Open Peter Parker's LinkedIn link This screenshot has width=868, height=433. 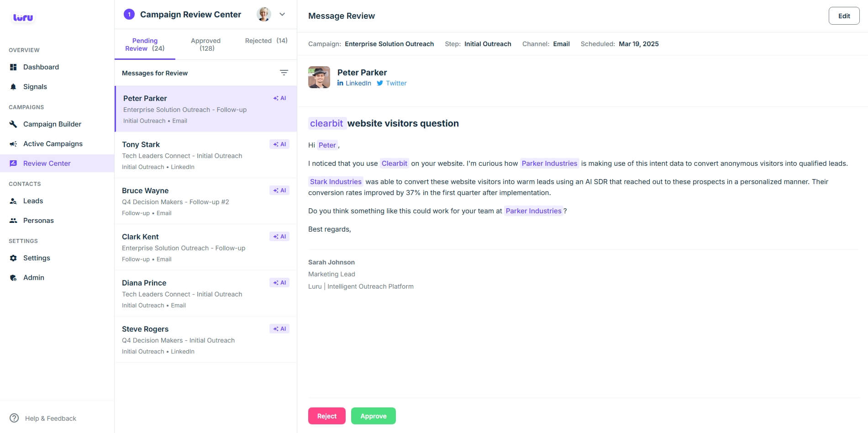click(354, 83)
